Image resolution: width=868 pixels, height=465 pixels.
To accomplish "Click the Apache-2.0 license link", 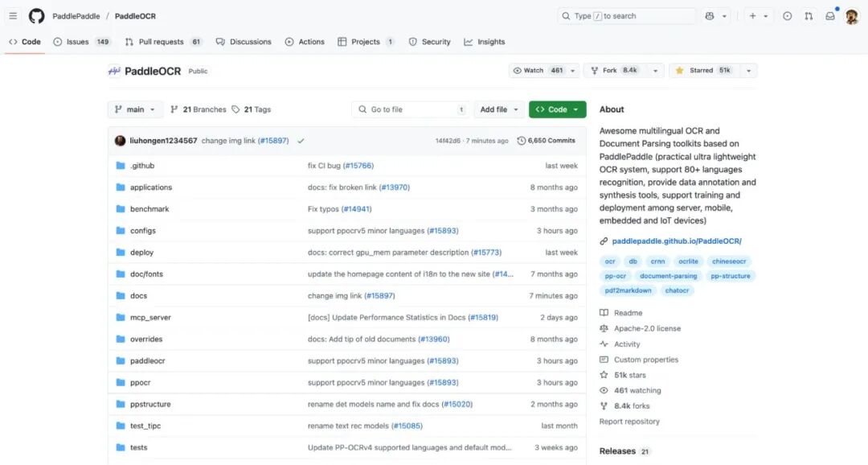I will [x=647, y=328].
